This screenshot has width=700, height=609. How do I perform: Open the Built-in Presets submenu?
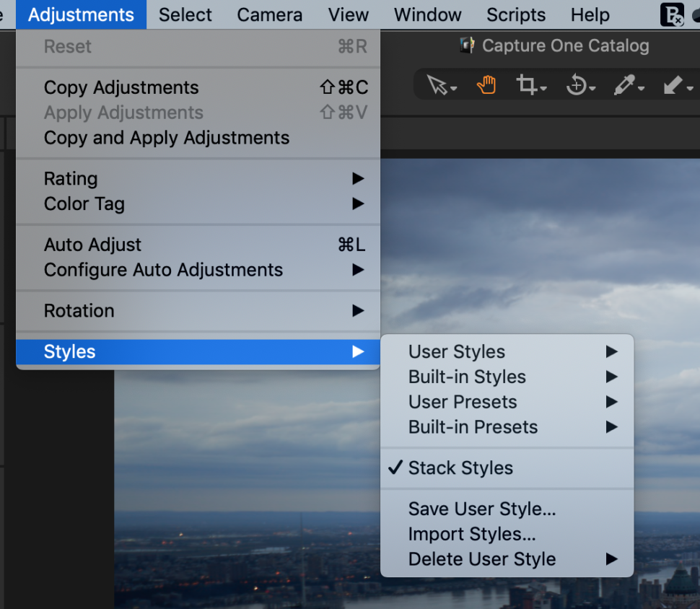click(x=473, y=427)
